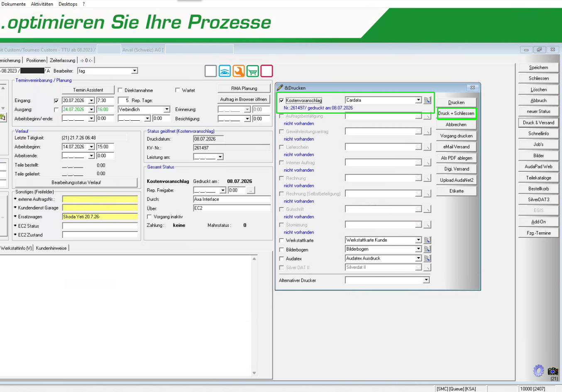Click the empty grey-bordered square icon
This screenshot has width=562, height=392.
[211, 71]
